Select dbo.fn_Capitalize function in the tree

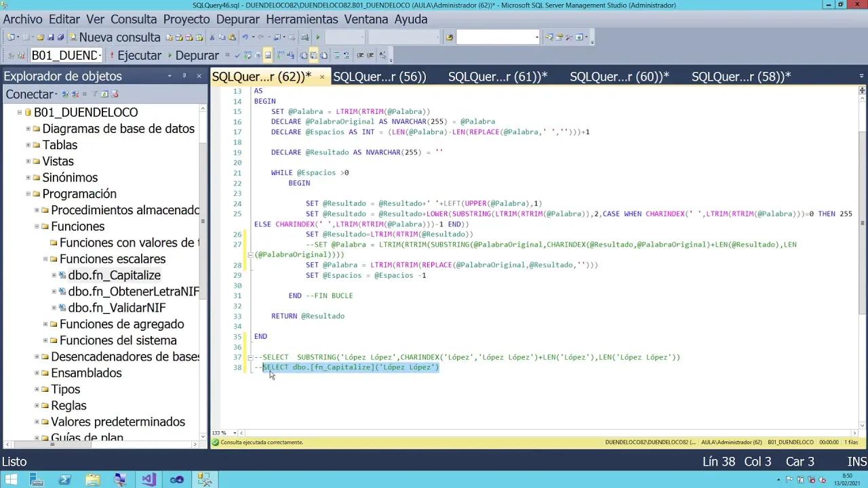click(114, 275)
